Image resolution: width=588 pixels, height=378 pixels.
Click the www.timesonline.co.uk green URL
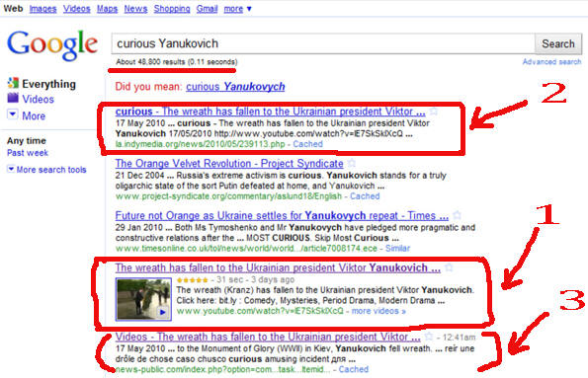[x=246, y=248]
